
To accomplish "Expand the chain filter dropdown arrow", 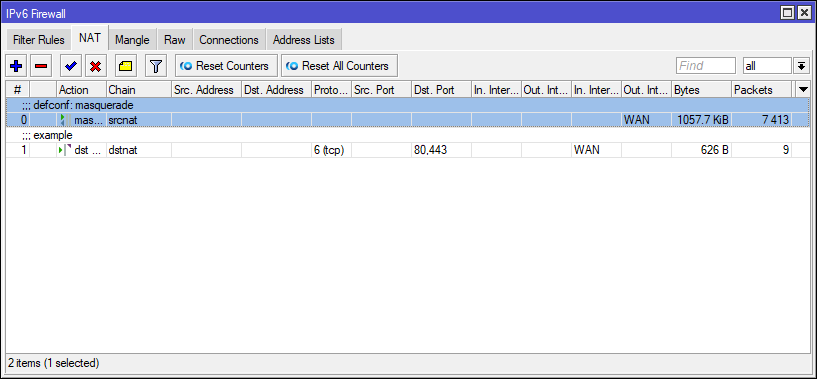I will tap(800, 66).
